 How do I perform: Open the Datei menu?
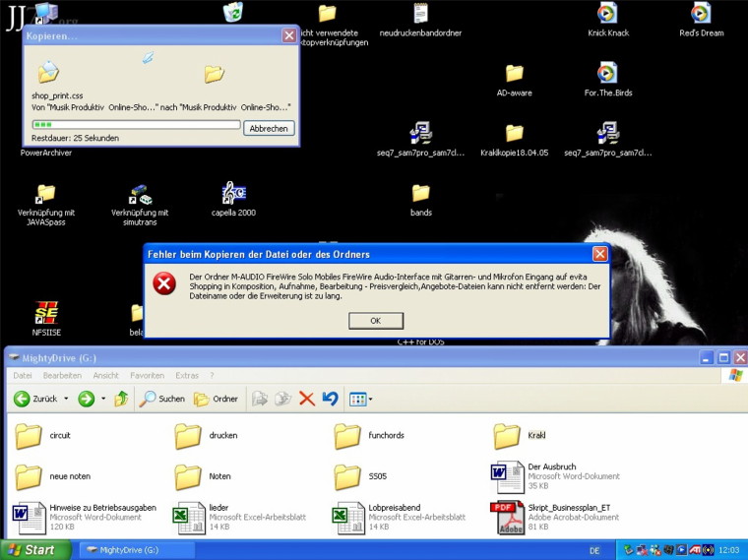[23, 375]
